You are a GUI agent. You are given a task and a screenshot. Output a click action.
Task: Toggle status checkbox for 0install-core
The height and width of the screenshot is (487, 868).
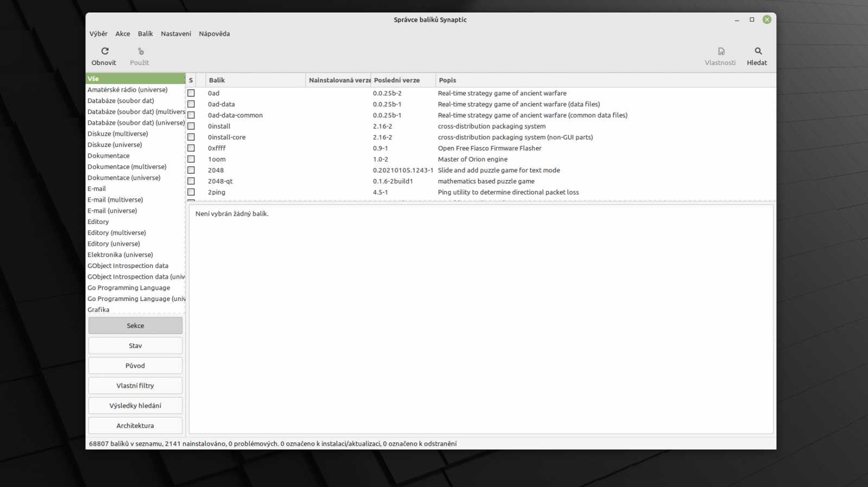coord(191,137)
